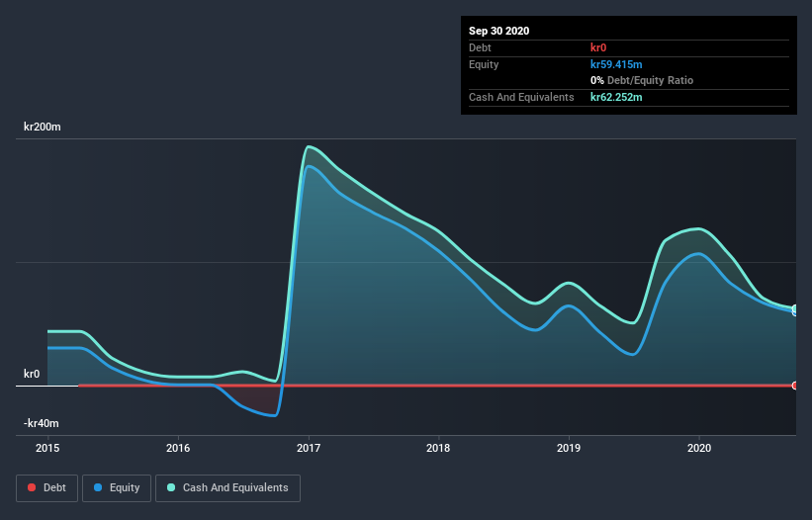812x520 pixels.
Task: Click the kr62.252m cash value
Action: pos(616,97)
